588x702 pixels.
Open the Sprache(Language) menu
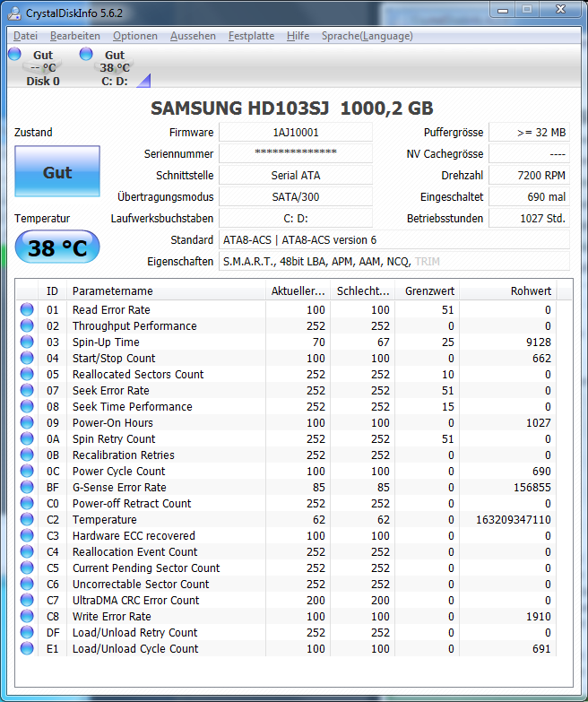pos(367,36)
